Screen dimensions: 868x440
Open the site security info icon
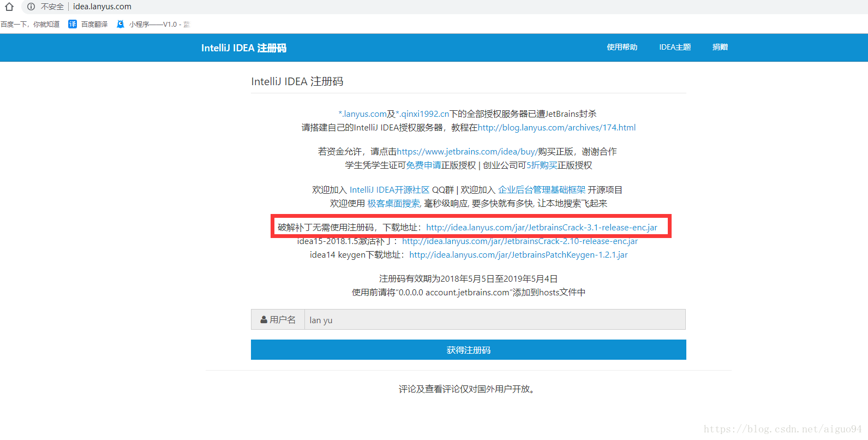pyautogui.click(x=31, y=7)
